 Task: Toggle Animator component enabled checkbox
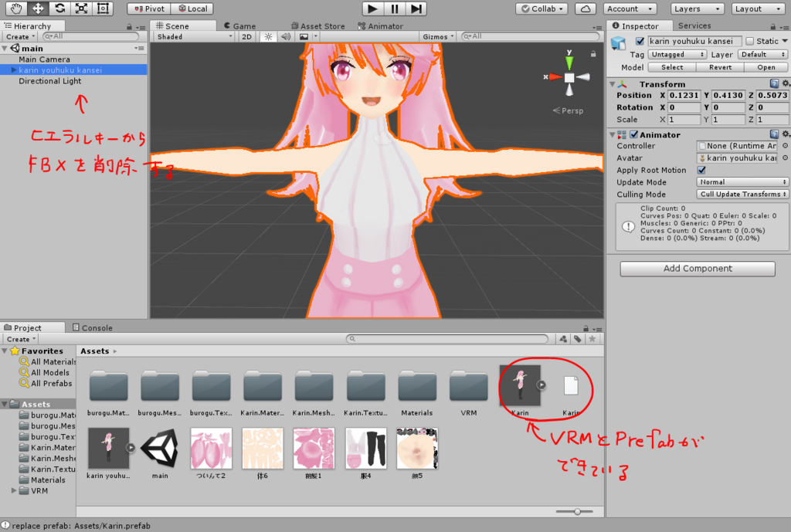click(x=634, y=134)
